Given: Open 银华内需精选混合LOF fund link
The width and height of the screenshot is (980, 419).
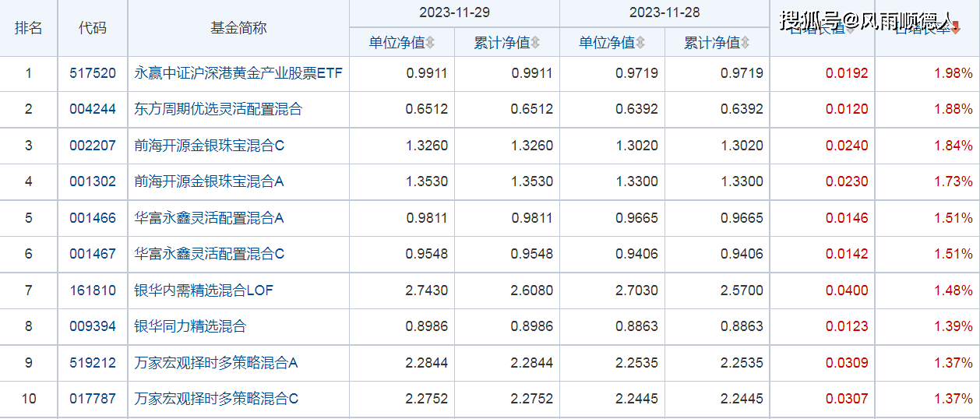Looking at the screenshot, I should tap(204, 290).
